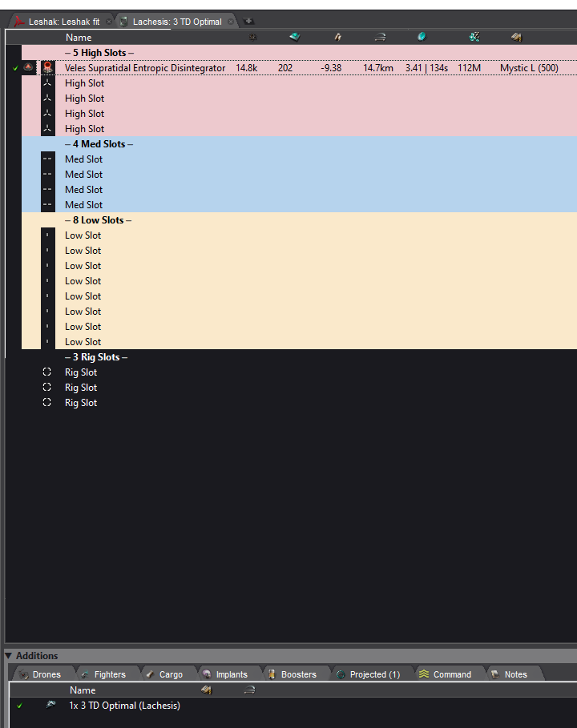Sort by ammo column icon in fitting header
The width and height of the screenshot is (577, 728).
pos(516,37)
